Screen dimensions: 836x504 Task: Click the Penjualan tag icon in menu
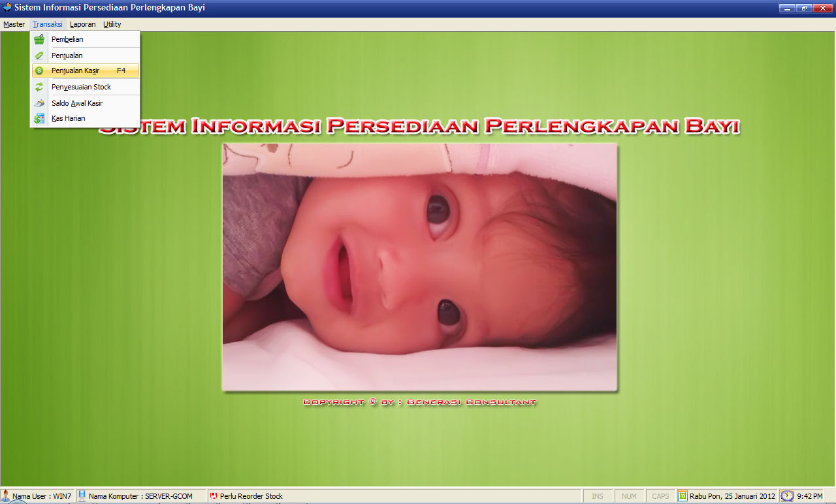pyautogui.click(x=39, y=55)
